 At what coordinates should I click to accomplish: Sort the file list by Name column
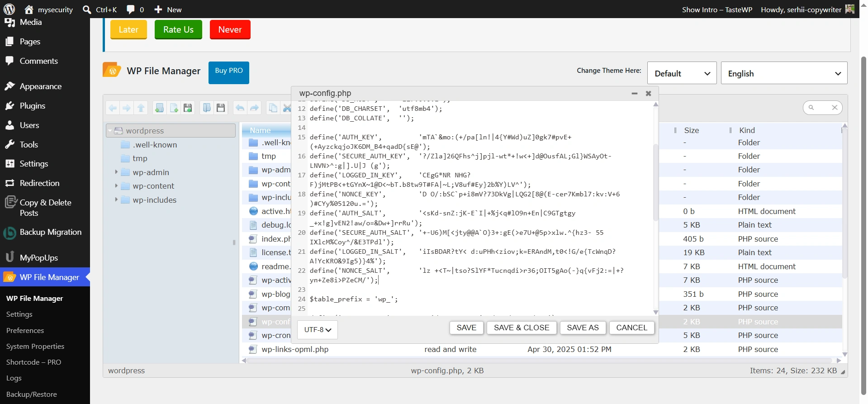[x=260, y=130]
